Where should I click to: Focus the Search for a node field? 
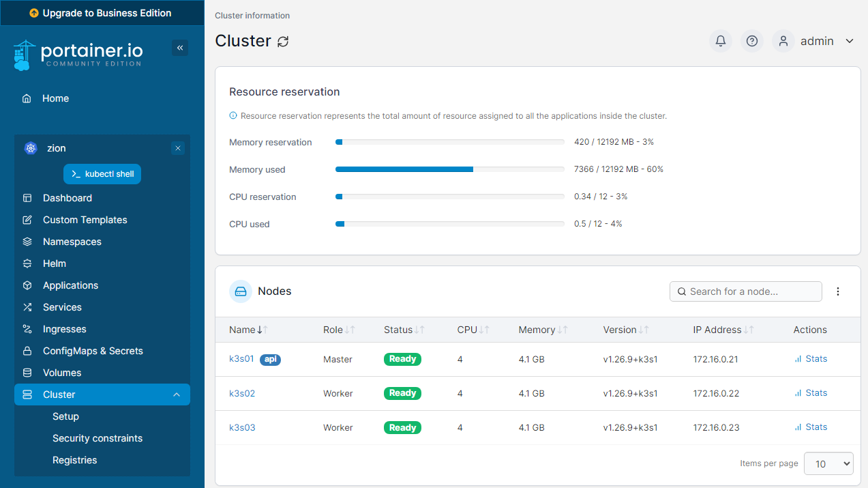(x=746, y=291)
